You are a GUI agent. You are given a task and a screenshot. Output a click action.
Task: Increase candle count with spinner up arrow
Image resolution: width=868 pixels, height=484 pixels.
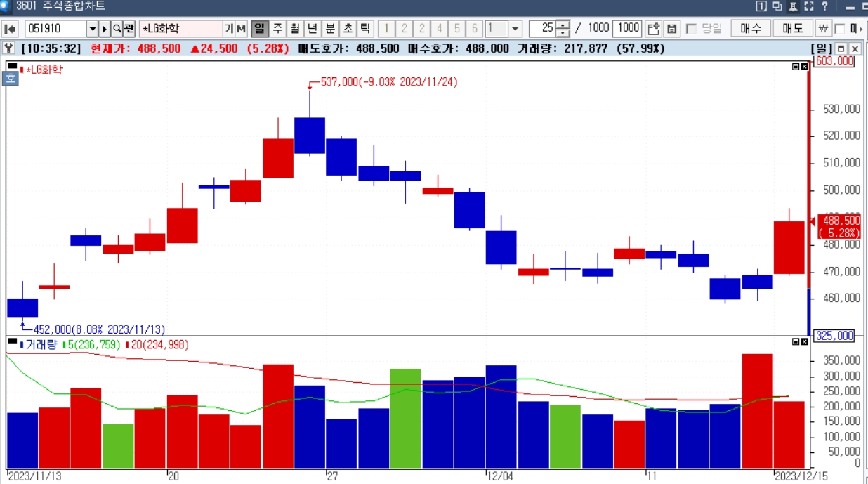[563, 25]
